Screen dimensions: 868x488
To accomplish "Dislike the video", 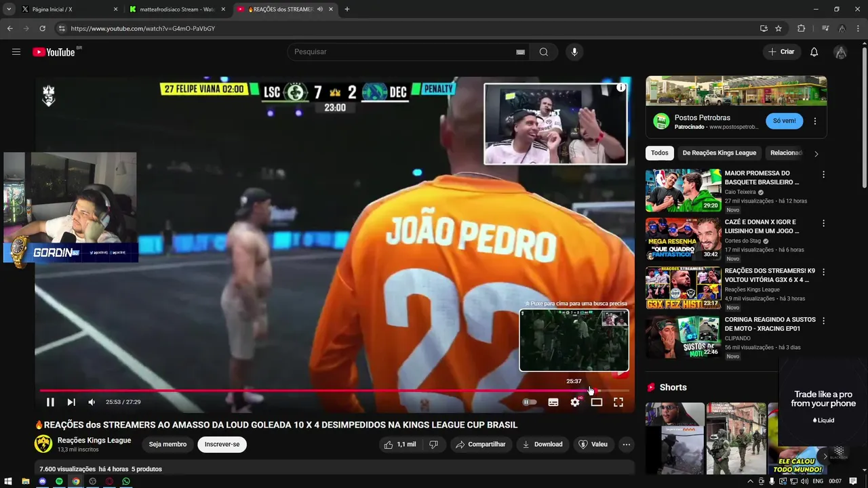I will tap(434, 445).
